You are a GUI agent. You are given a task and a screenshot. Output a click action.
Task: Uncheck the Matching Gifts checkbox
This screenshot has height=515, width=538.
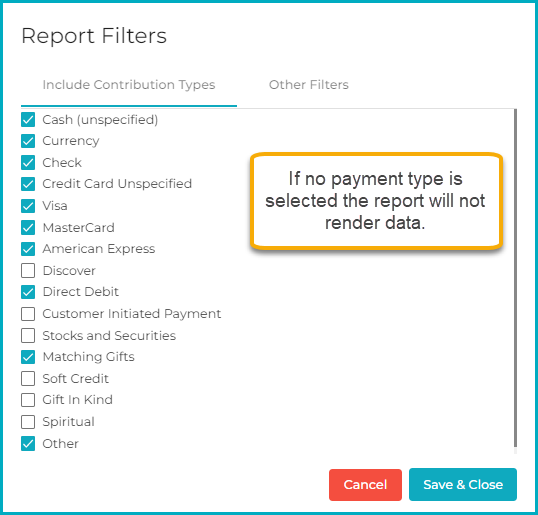point(28,357)
